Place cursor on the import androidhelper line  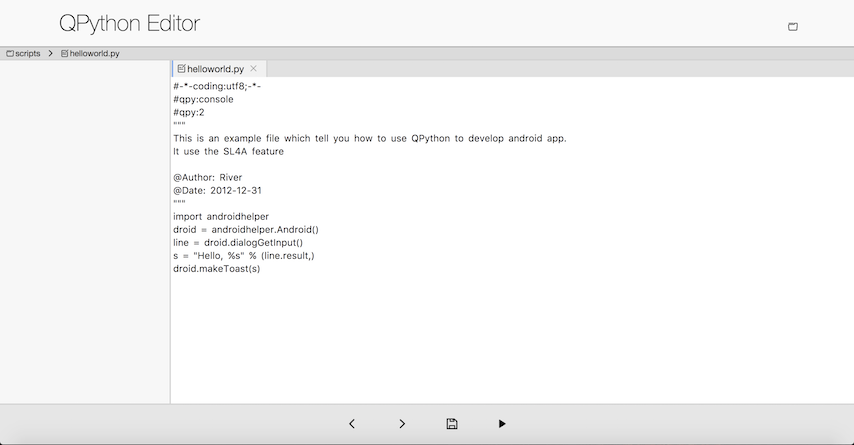221,216
